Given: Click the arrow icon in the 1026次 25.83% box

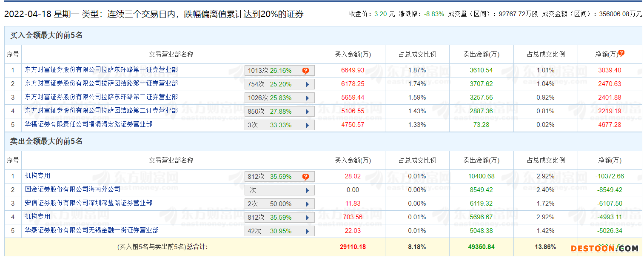Looking at the screenshot, I should tap(308, 98).
